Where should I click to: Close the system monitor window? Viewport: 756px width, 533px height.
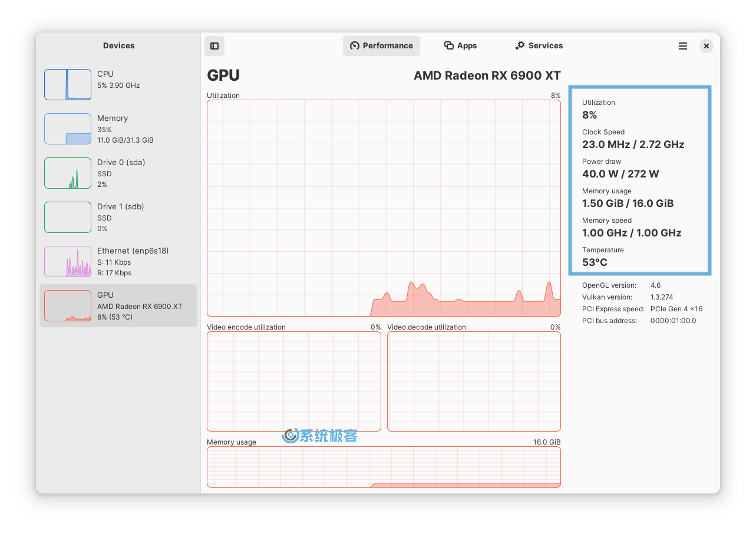[707, 46]
